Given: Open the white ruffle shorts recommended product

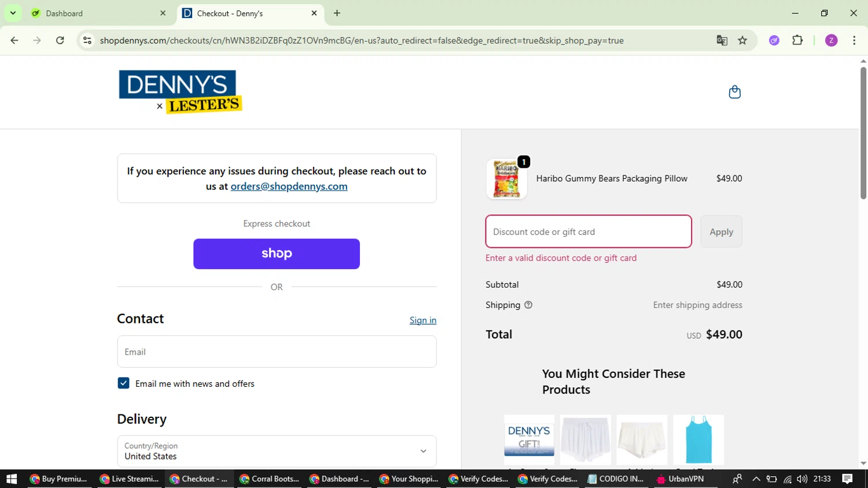Looking at the screenshot, I should point(585,439).
